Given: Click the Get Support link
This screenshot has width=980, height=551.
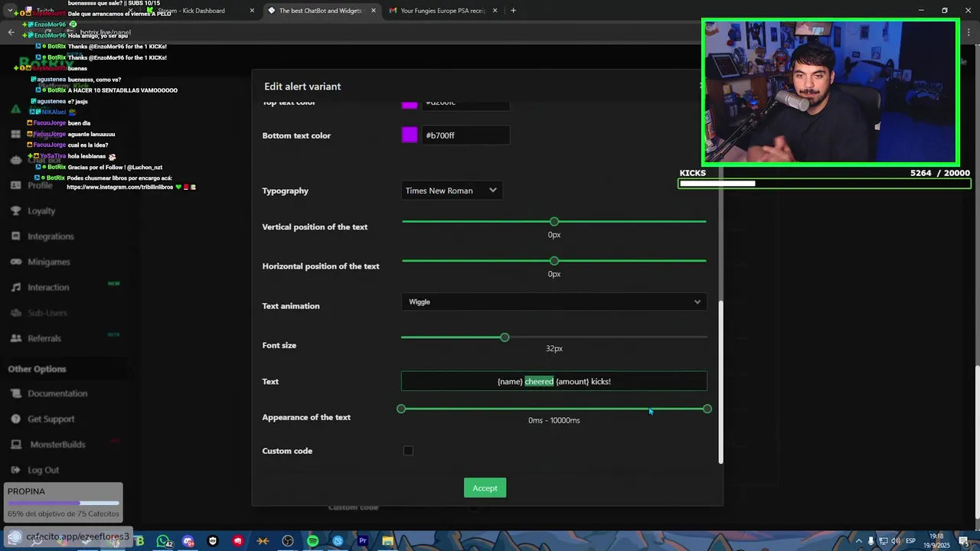Looking at the screenshot, I should pyautogui.click(x=51, y=419).
